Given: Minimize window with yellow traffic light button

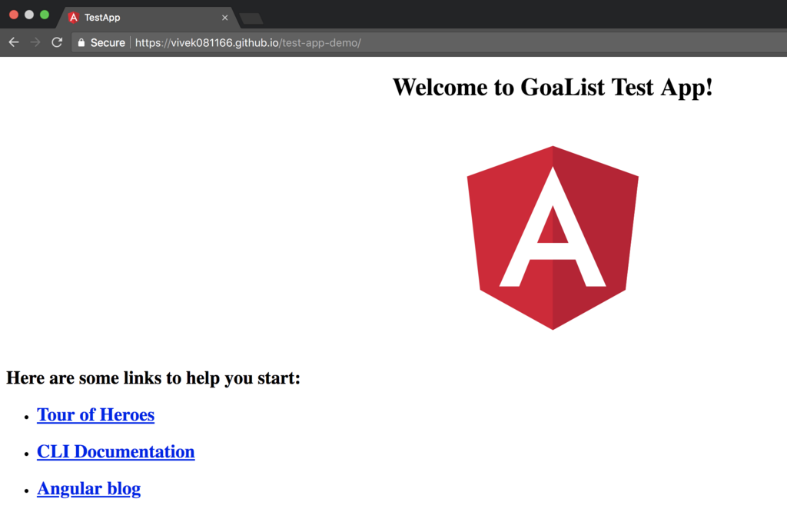Looking at the screenshot, I should 29,15.
